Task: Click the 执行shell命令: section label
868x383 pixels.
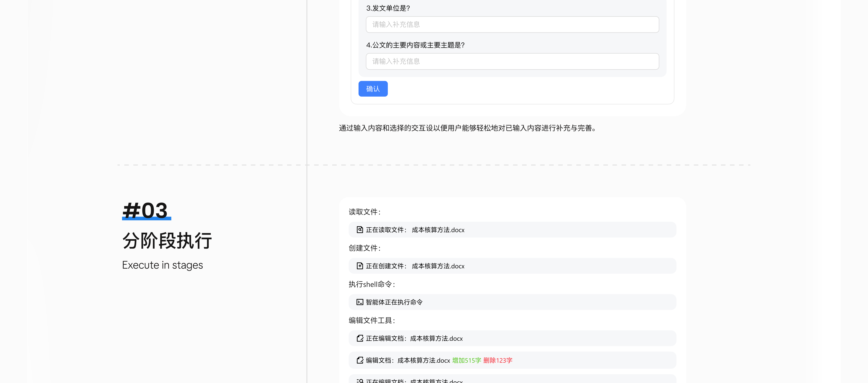Action: pos(372,284)
